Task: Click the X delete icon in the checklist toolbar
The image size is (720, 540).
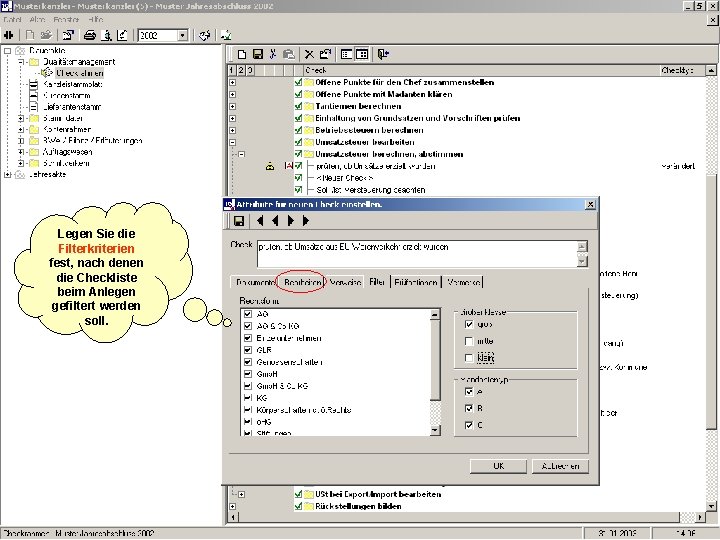Action: click(309, 54)
